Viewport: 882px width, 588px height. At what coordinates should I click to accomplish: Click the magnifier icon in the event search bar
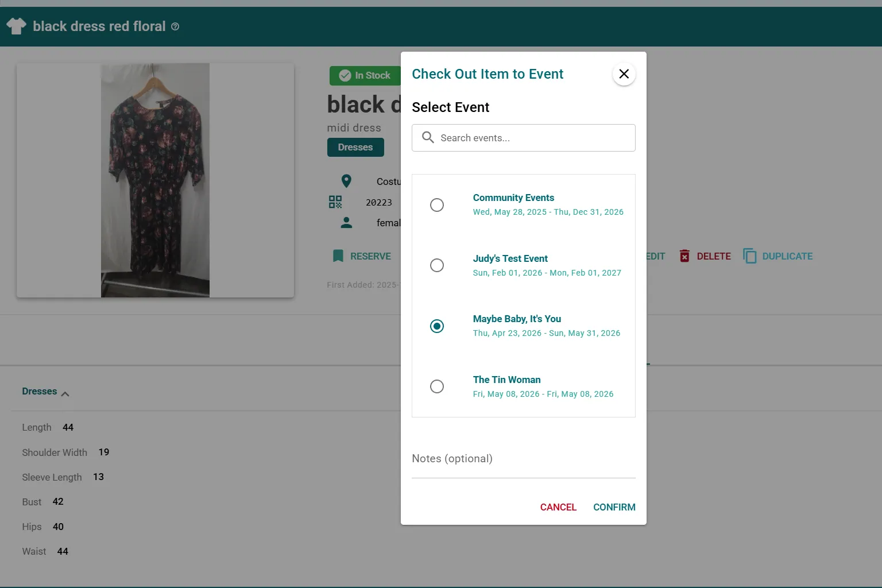pyautogui.click(x=427, y=137)
